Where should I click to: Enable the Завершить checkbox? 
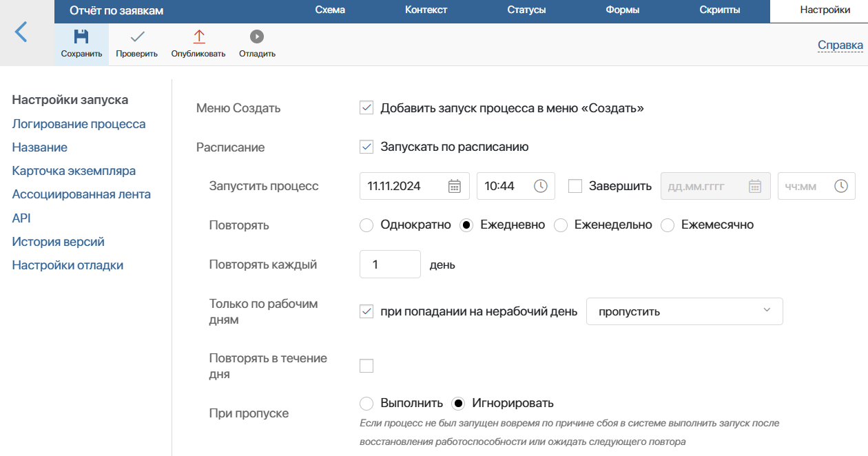[x=575, y=186]
